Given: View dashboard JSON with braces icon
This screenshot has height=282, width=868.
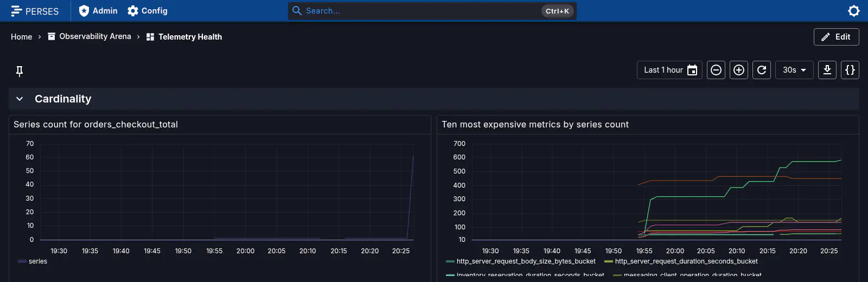Looking at the screenshot, I should [x=850, y=70].
